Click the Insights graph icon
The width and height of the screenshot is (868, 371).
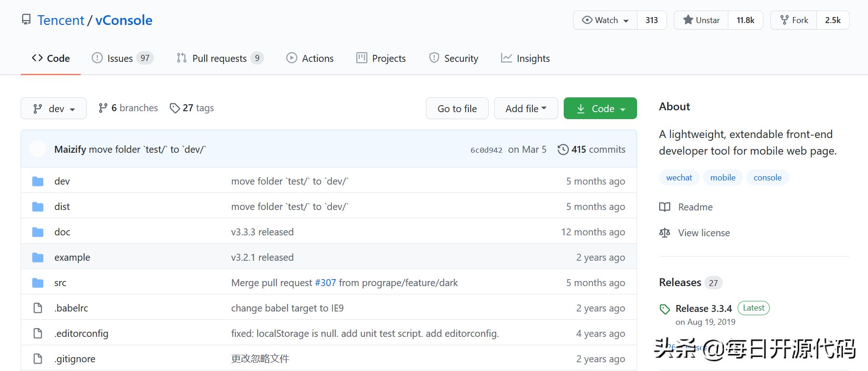[x=507, y=58]
